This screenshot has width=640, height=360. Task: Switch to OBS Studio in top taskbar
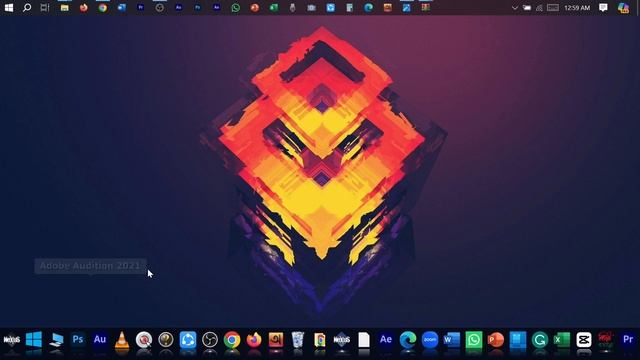160,7
